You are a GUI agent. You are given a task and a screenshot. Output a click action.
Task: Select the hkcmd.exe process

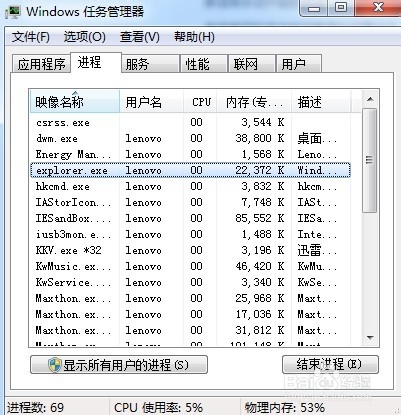tap(190, 186)
